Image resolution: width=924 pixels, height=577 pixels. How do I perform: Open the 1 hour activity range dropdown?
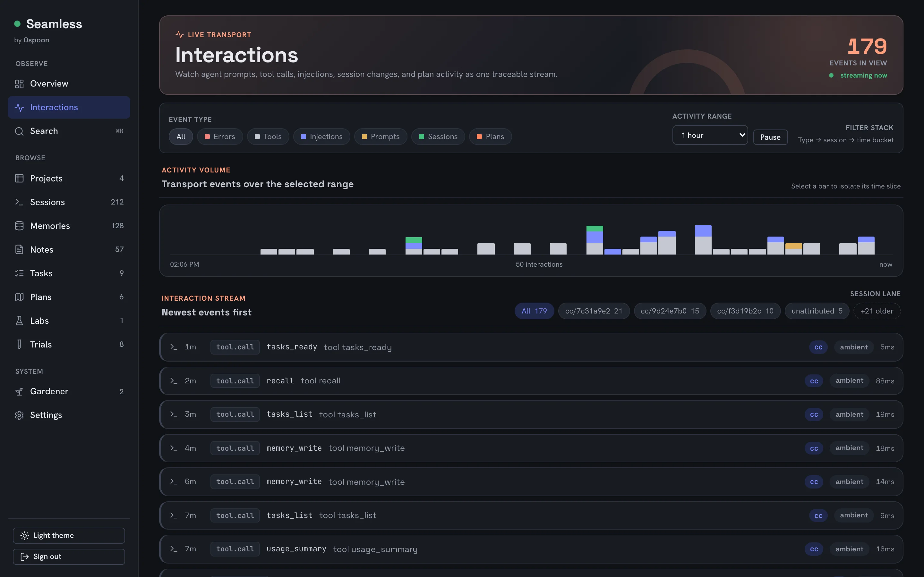click(710, 135)
